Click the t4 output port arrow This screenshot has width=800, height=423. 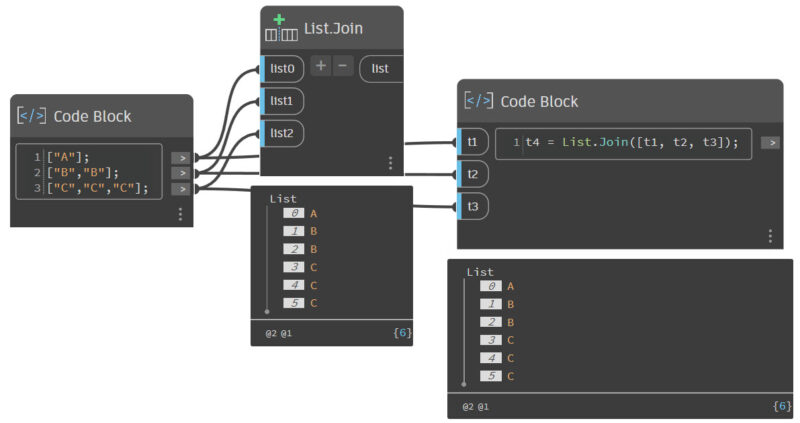770,143
